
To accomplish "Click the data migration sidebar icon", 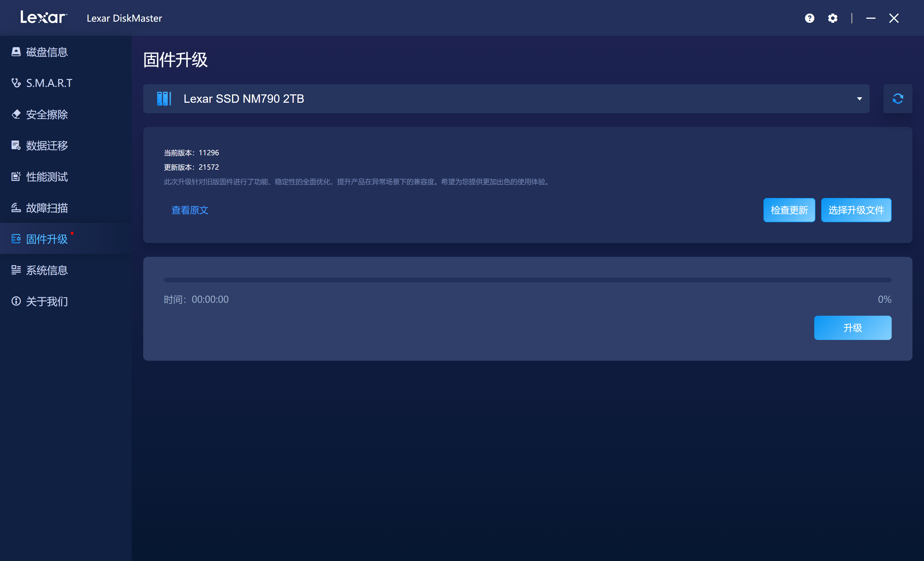I will click(x=16, y=145).
